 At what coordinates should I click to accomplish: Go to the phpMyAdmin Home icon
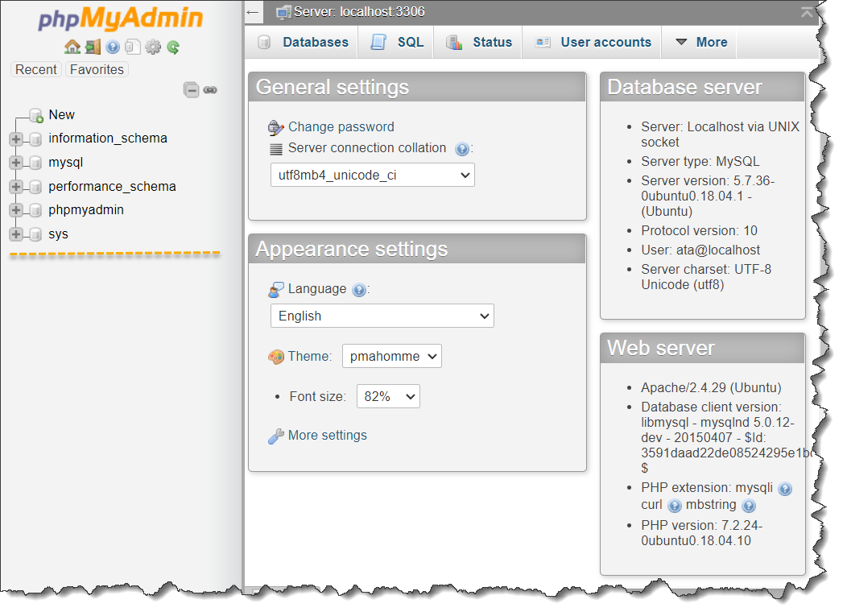point(72,47)
